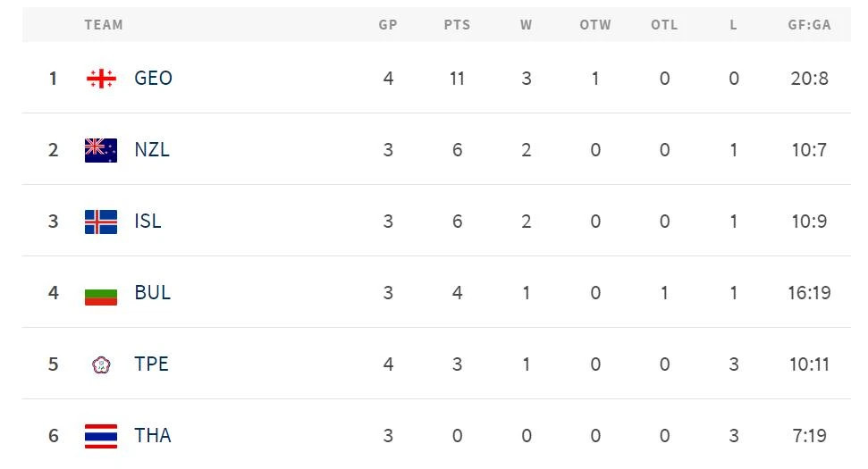Click the Iceland flag icon
Viewport: 868px width, 469px height.
101,222
